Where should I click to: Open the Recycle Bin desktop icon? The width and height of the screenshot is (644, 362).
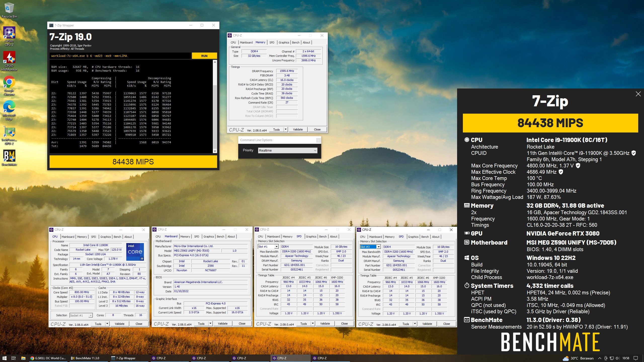click(x=9, y=11)
